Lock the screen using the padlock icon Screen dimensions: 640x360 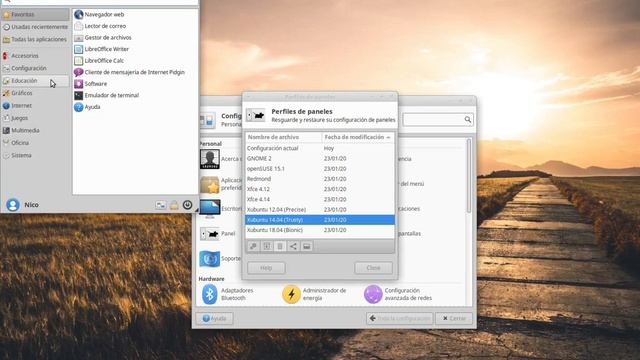[174, 205]
